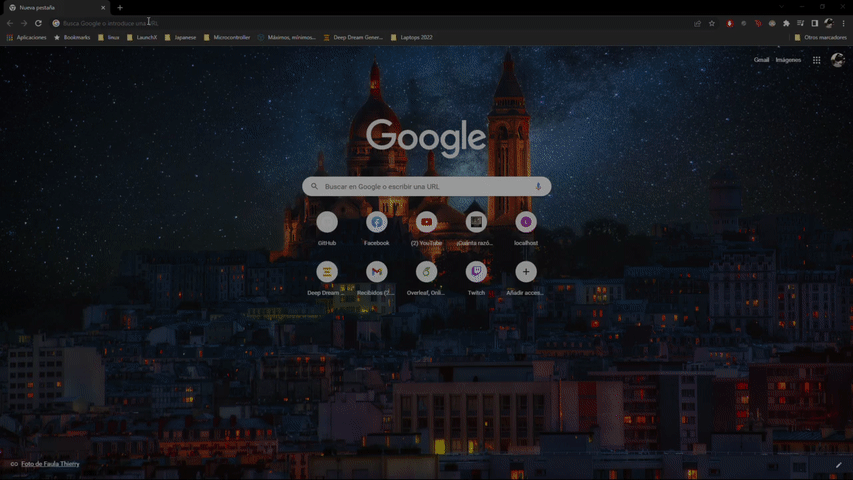The image size is (853, 480).
Task: Open the Deep Dream shortcut tile
Action: click(x=327, y=278)
